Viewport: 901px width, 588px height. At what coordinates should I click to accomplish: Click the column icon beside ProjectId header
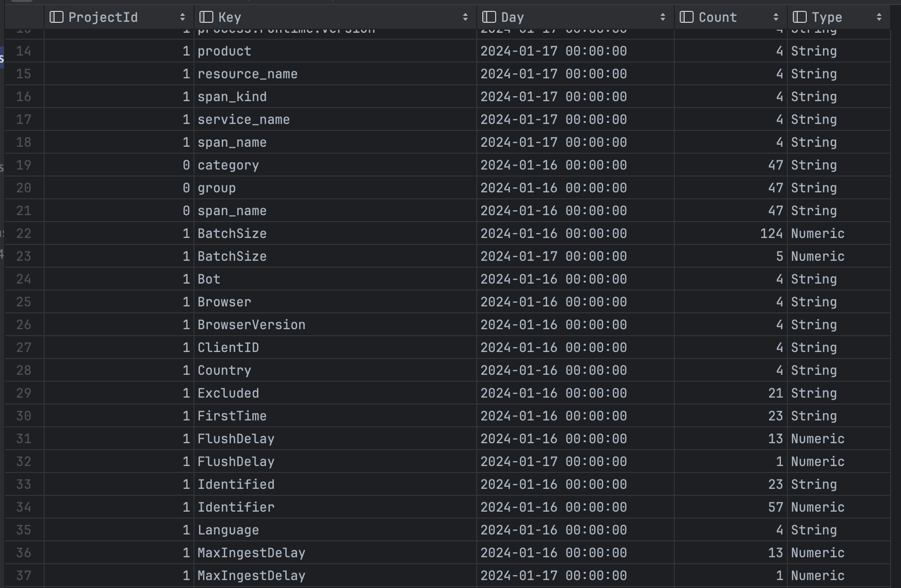[56, 17]
